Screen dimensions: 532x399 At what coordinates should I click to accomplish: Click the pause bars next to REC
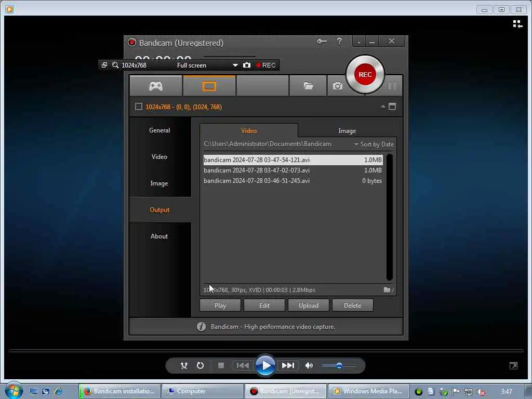pyautogui.click(x=392, y=86)
